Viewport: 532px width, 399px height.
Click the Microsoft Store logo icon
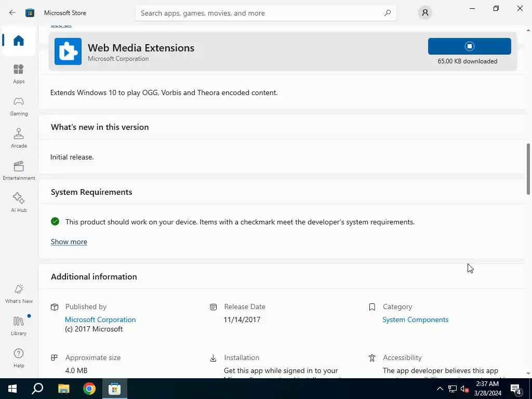click(x=30, y=13)
